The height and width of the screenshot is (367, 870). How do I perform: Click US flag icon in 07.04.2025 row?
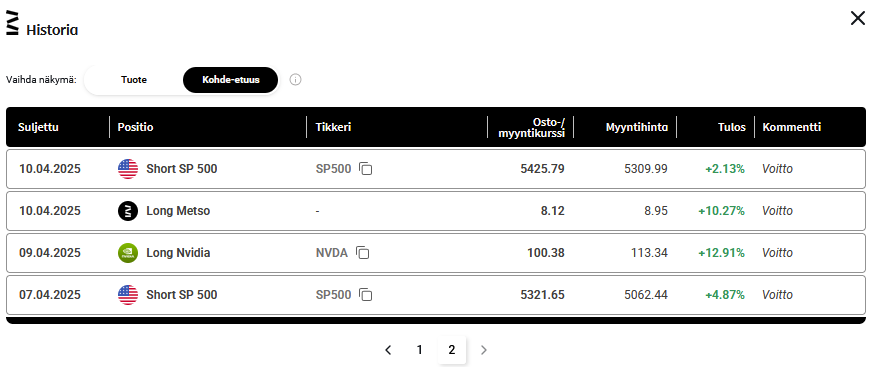tap(128, 295)
